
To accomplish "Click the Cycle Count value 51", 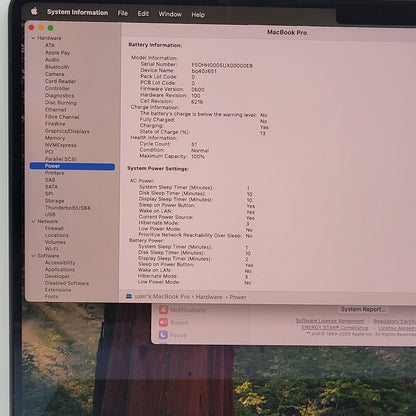I will point(194,144).
